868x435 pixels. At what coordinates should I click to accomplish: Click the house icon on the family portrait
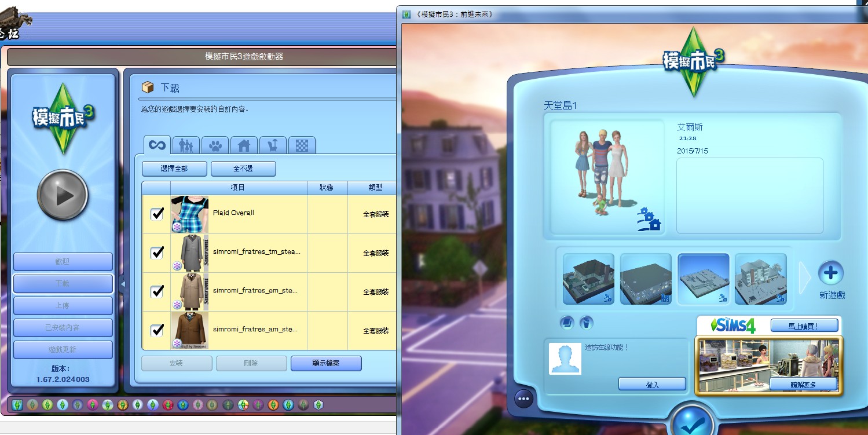pyautogui.click(x=649, y=220)
